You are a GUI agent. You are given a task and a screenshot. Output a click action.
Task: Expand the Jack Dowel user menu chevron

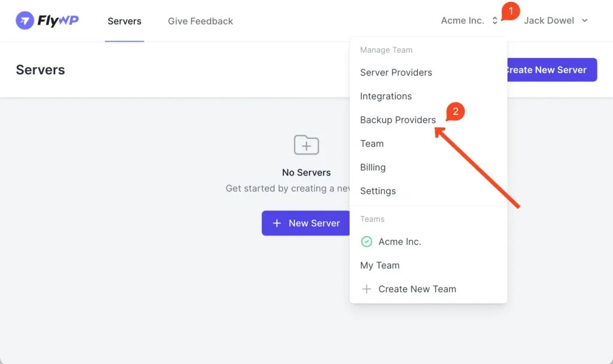(585, 21)
